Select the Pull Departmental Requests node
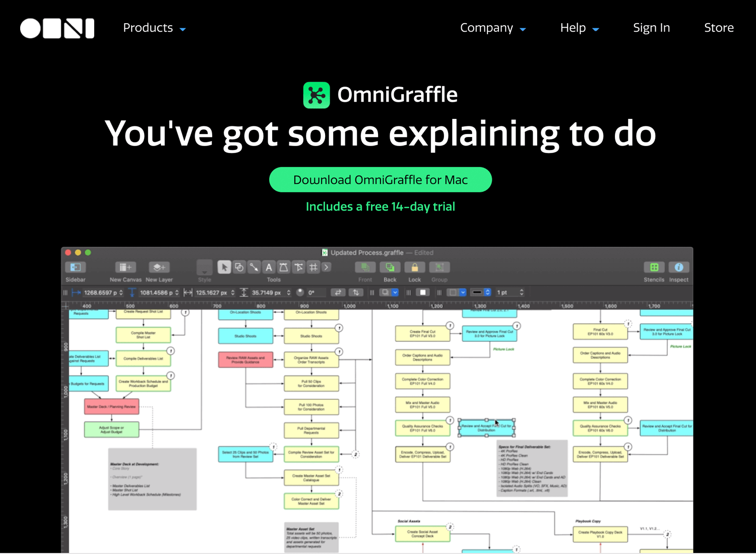The width and height of the screenshot is (756, 554). point(311,430)
